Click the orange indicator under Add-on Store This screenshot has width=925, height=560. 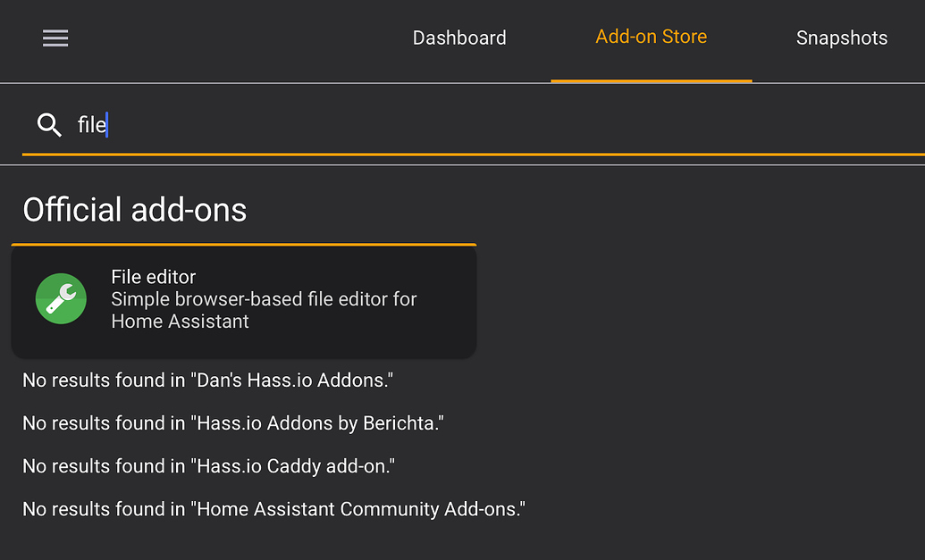click(651, 80)
